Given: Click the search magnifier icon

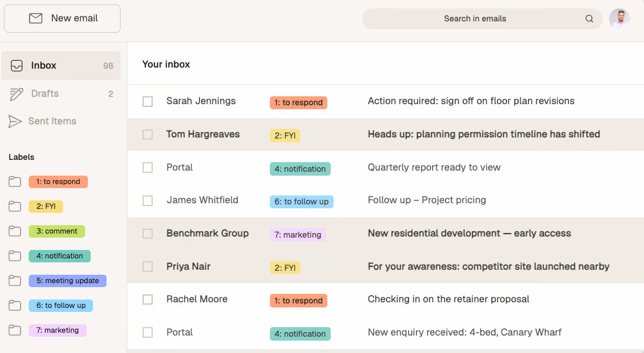Looking at the screenshot, I should 589,19.
